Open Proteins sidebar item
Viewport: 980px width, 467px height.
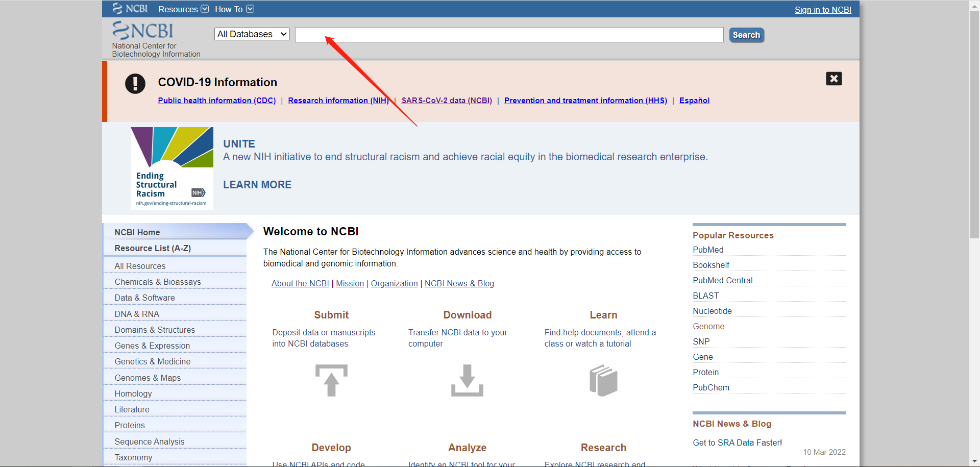coord(175,425)
